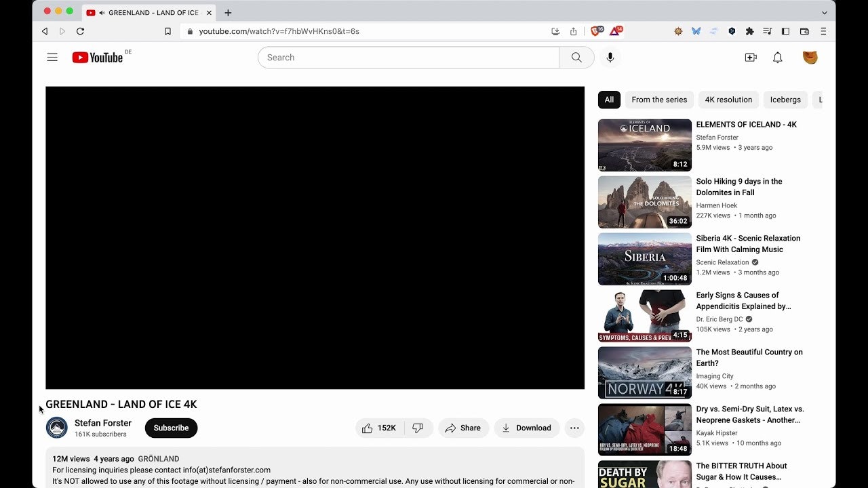This screenshot has width=868, height=488.
Task: Click the black video player area
Action: (x=315, y=238)
